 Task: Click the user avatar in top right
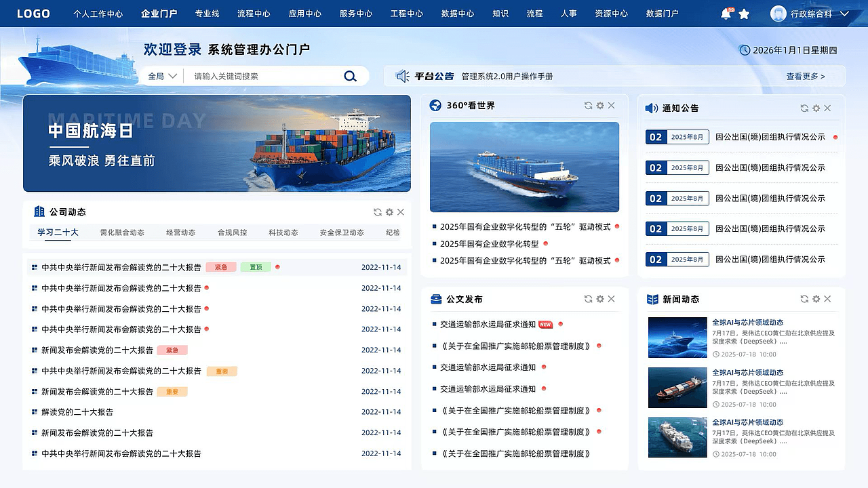tap(777, 13)
